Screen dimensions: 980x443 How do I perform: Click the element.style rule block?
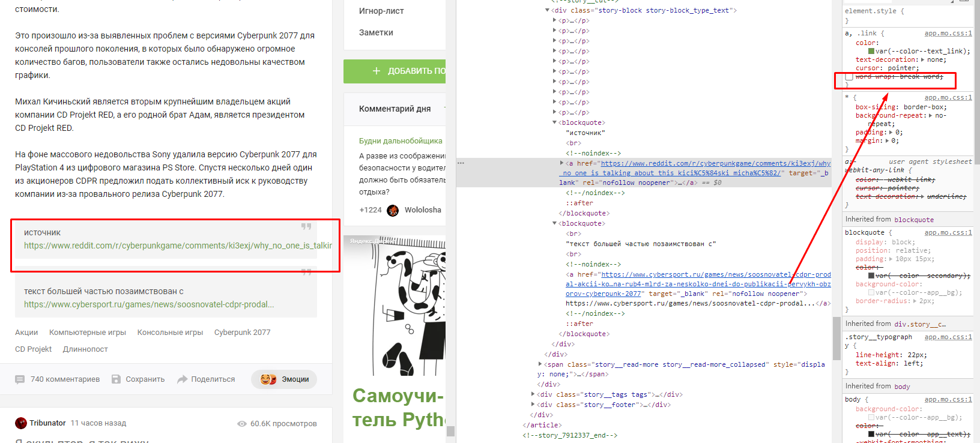[x=907, y=16]
